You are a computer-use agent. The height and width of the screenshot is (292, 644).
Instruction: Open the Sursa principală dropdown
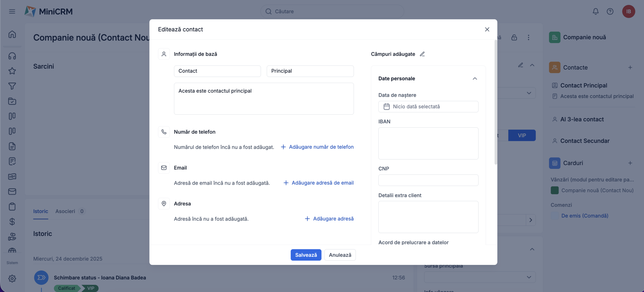click(x=479, y=277)
